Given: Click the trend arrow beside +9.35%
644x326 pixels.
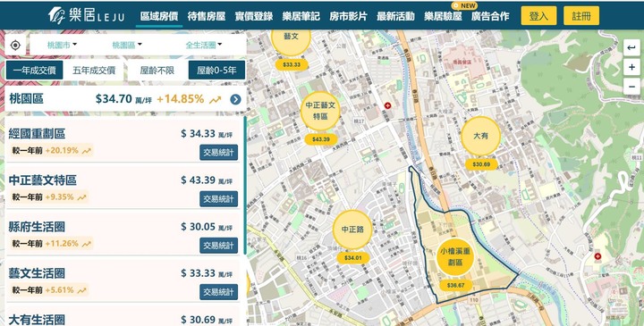Looking at the screenshot, I should [81, 197].
